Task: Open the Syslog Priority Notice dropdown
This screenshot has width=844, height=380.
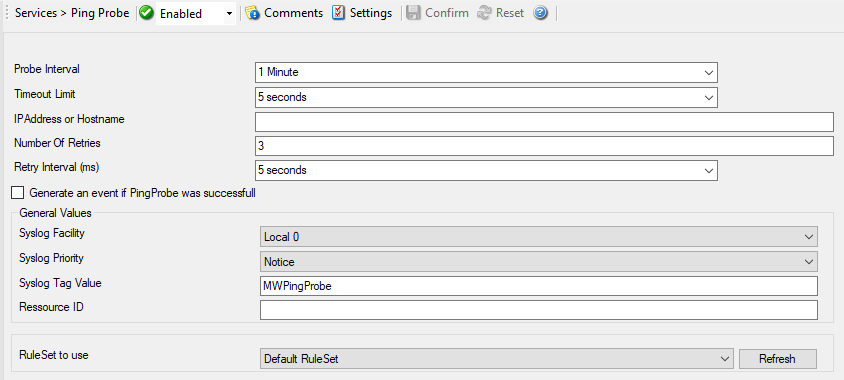Action: [x=539, y=262]
